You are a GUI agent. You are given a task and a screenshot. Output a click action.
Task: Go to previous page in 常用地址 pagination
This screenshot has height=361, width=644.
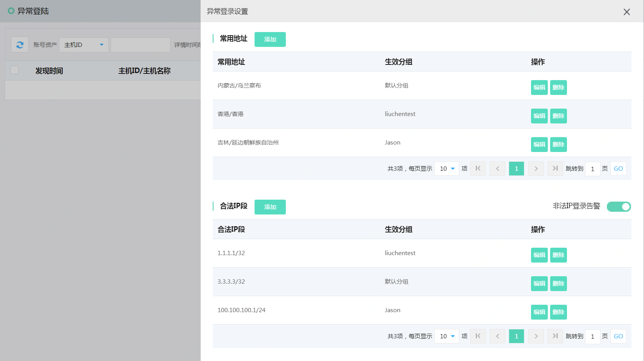[x=497, y=168]
